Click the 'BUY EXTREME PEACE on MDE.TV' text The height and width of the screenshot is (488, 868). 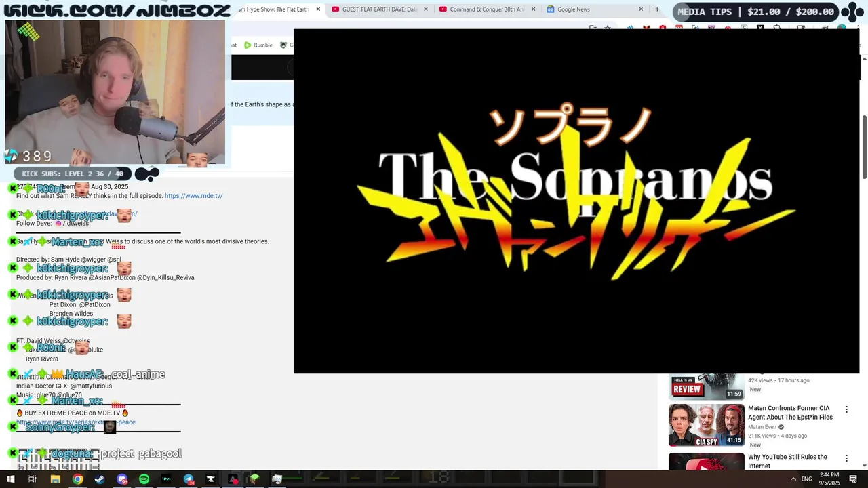pyautogui.click(x=73, y=413)
